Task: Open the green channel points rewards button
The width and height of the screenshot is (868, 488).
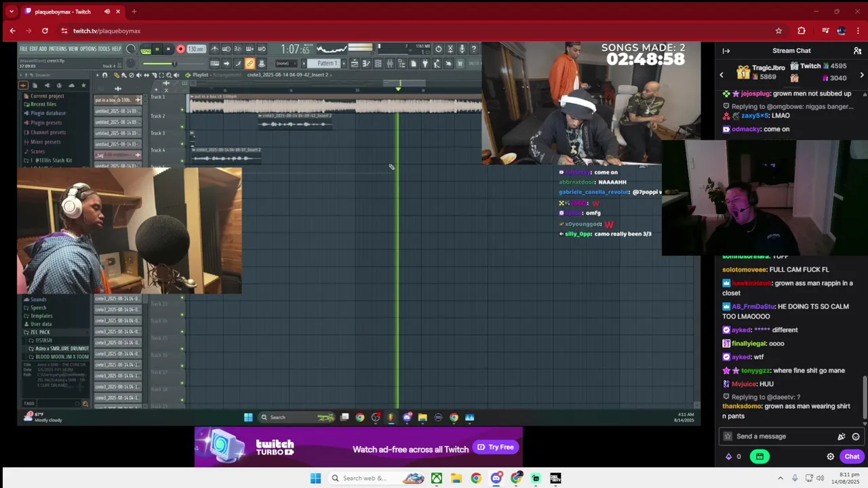Action: click(759, 457)
